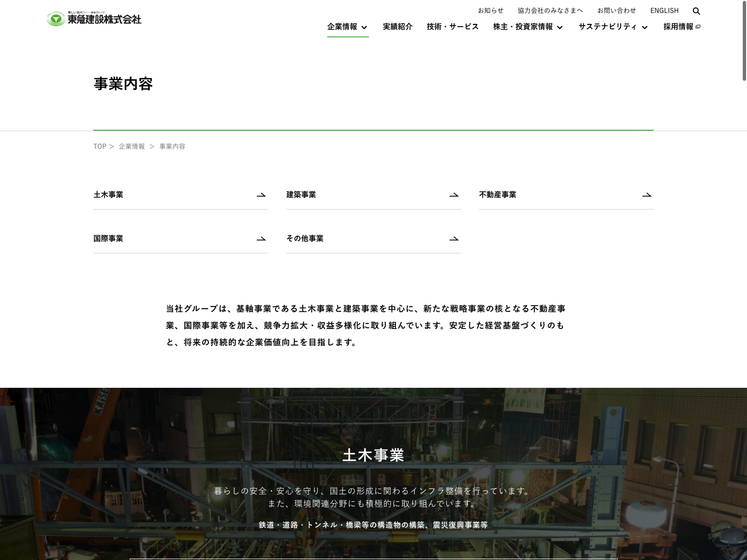747x560 pixels.
Task: Switch to the ENGLISH site
Action: 664,11
